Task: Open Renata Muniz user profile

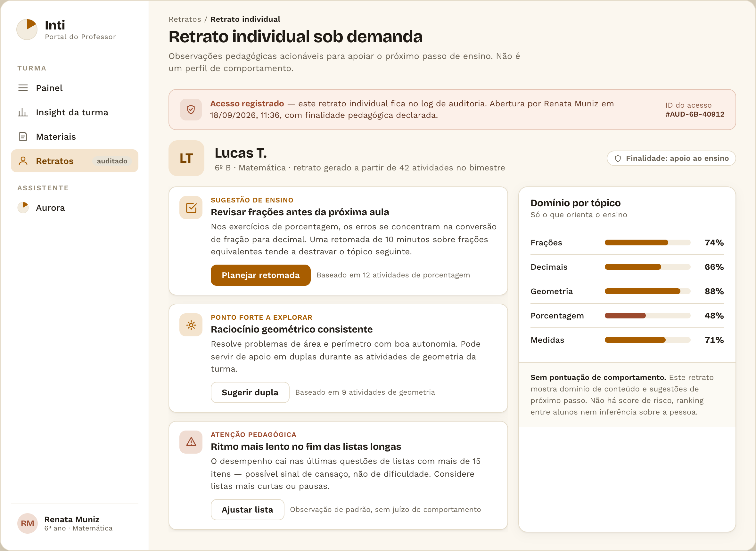Action: click(x=75, y=523)
